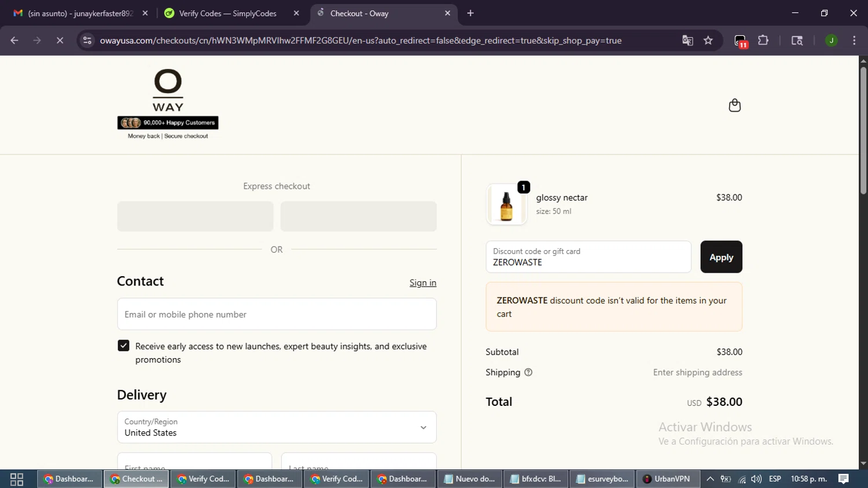Click the Email or mobile phone number field
Screen dimensions: 868x488
(x=277, y=314)
